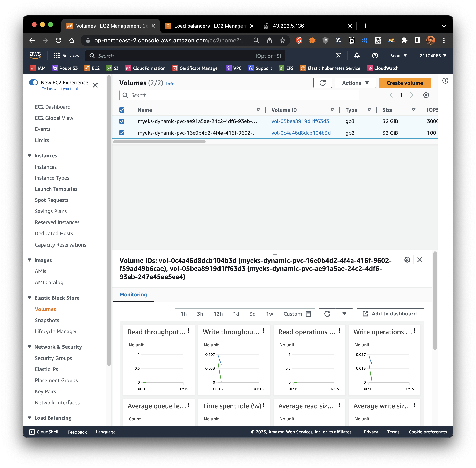Open the notifications bell in AWS header
Screen dimensions: 476x468
coord(357,56)
